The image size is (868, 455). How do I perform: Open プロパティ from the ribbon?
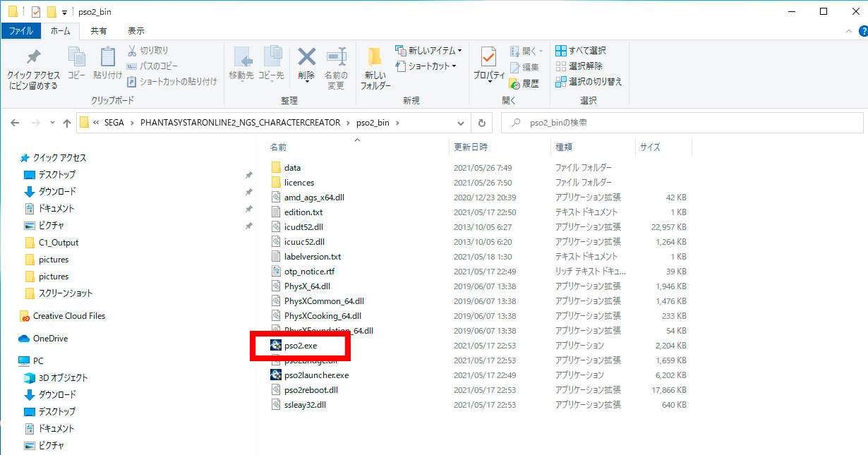coord(489,65)
